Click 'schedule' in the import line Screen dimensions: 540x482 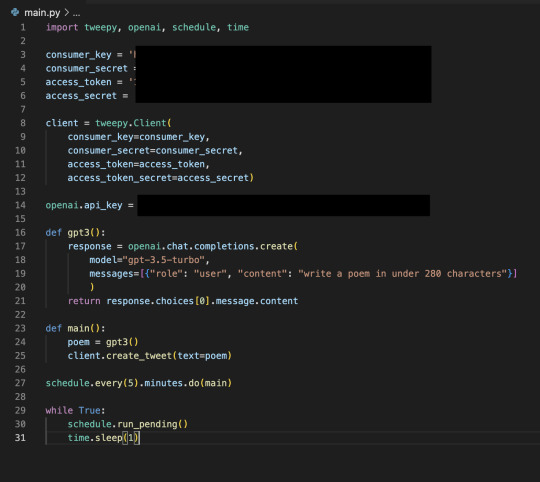pos(194,27)
